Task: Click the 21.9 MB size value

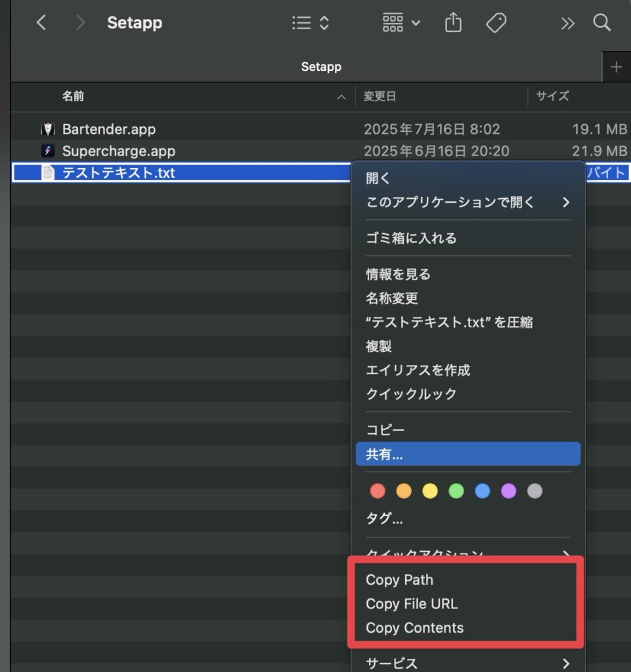Action: pos(599,151)
